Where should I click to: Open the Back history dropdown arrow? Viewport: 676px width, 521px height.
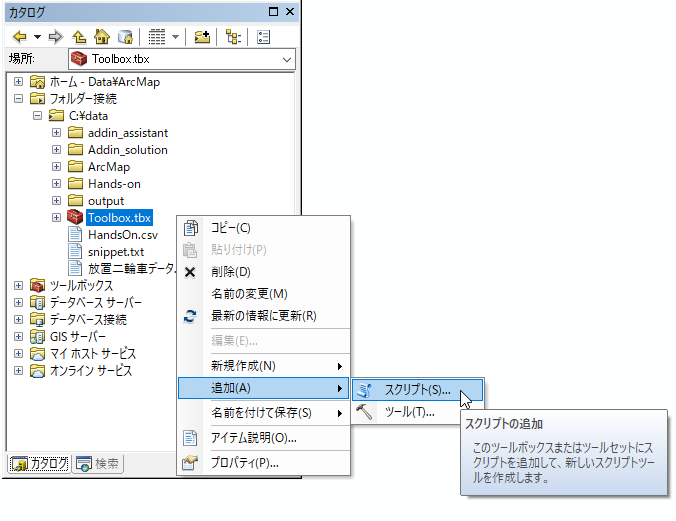pos(38,37)
